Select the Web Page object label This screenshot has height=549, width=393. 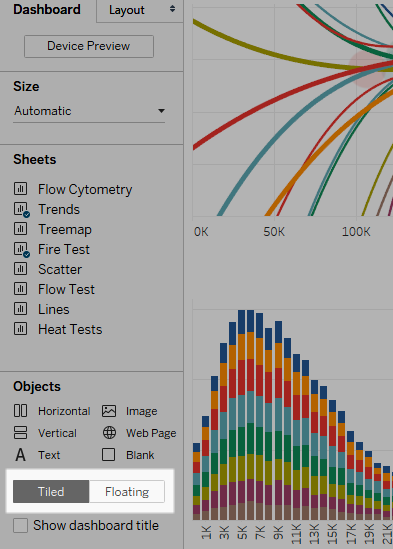(x=151, y=433)
